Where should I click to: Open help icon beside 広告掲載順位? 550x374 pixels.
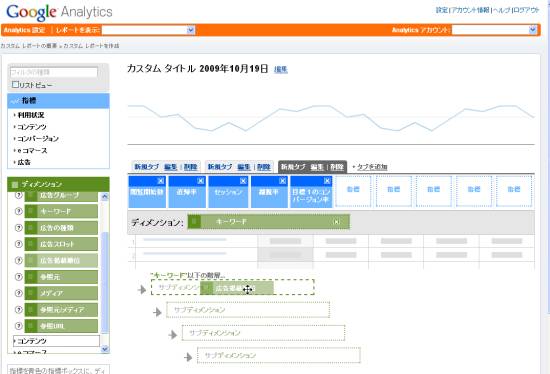point(19,260)
